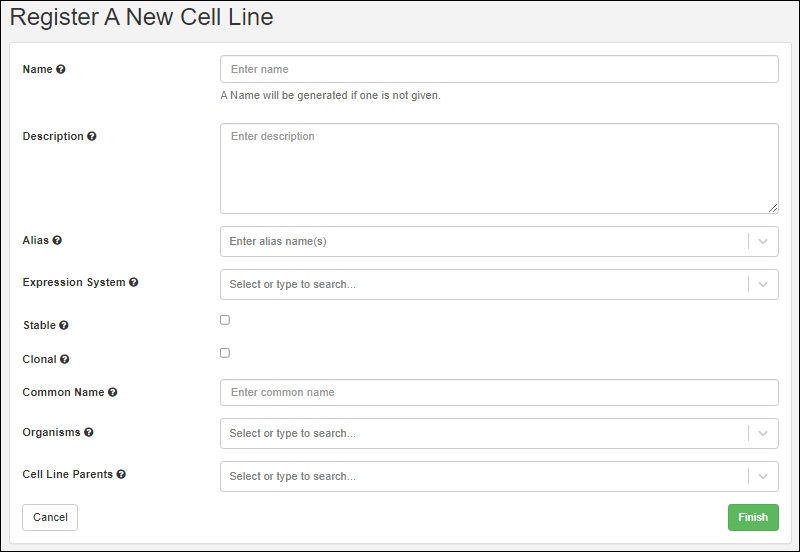Click the Common Name help icon

coord(113,393)
